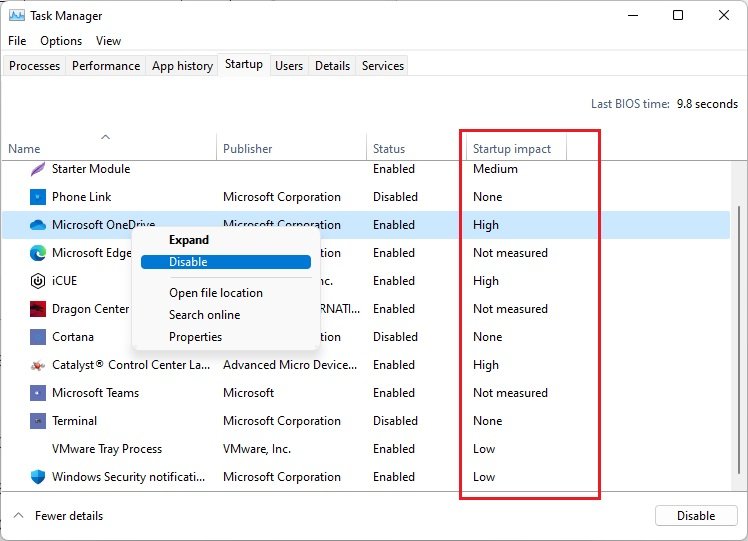The height and width of the screenshot is (541, 748).
Task: Sort by the Publisher column header
Action: pos(291,146)
